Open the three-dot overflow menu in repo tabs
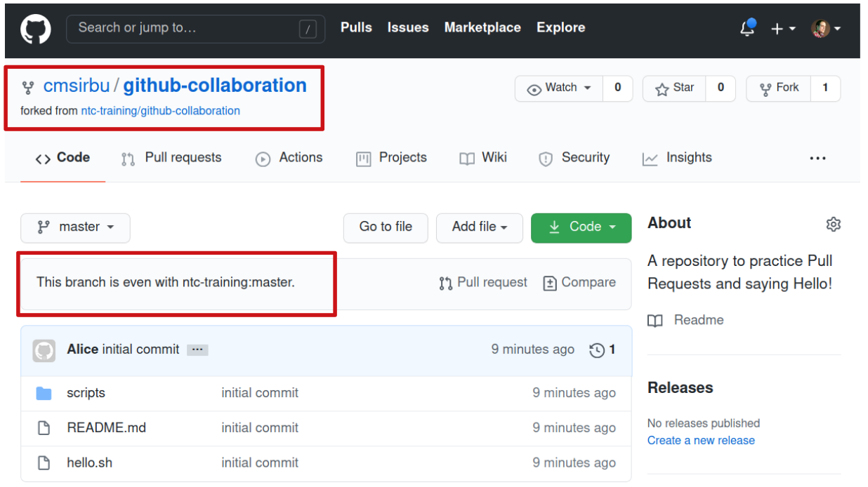Image resolution: width=868 pixels, height=487 pixels. (817, 159)
